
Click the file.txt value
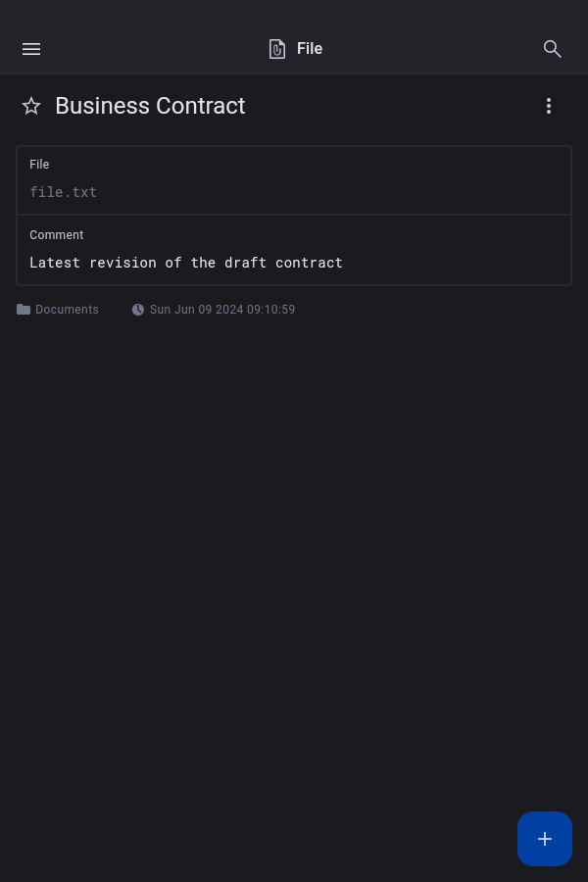coord(64,192)
